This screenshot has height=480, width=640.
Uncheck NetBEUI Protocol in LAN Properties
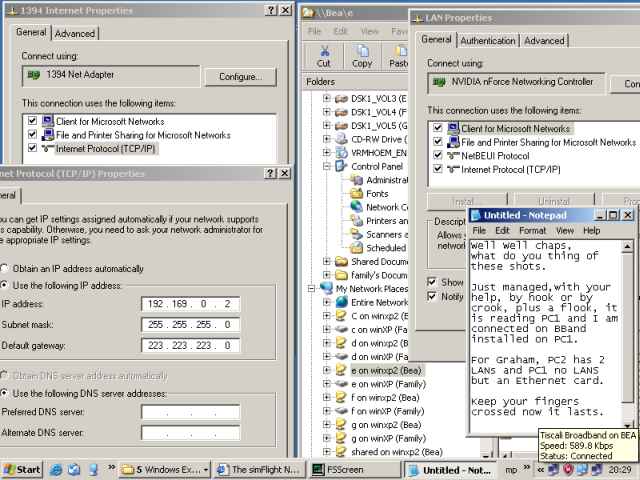click(x=437, y=156)
